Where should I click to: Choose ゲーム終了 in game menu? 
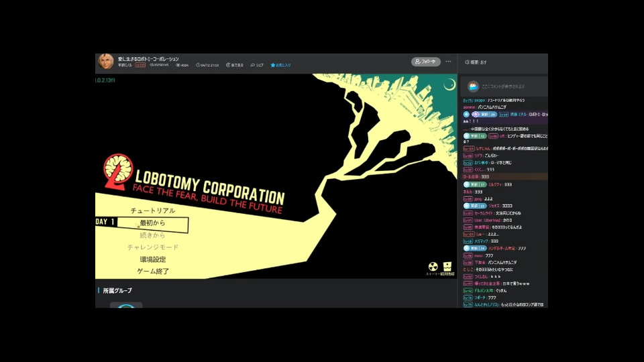pyautogui.click(x=153, y=271)
